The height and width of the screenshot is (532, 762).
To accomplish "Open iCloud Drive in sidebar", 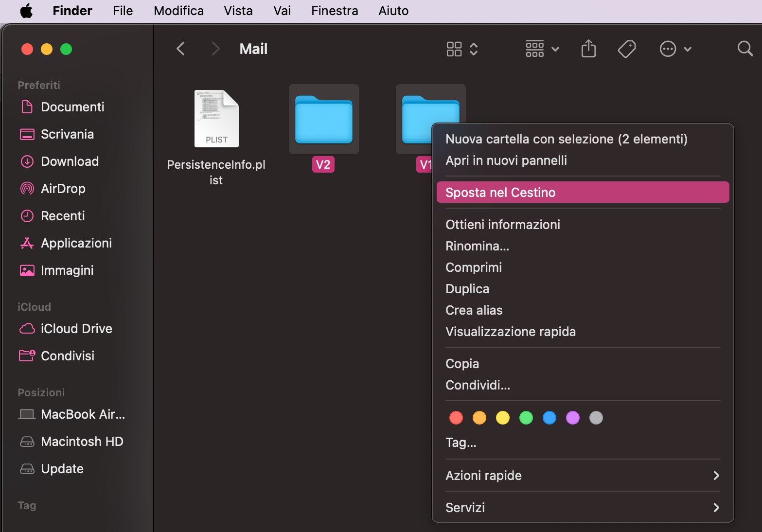I will click(76, 329).
